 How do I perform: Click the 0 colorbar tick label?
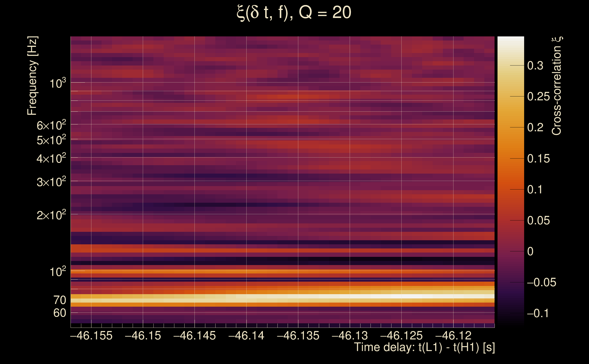pyautogui.click(x=530, y=252)
